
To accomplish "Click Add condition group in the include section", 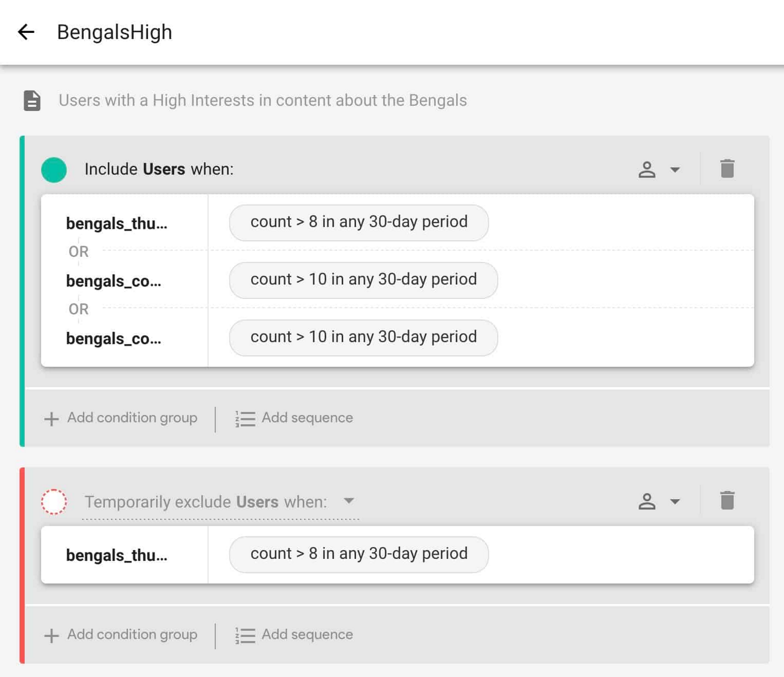I will 131,418.
